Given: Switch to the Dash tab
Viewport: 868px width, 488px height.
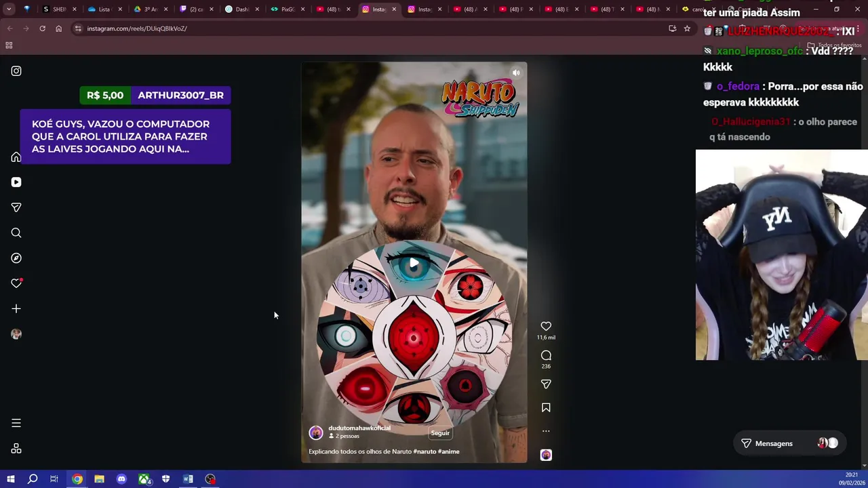Looking at the screenshot, I should [x=241, y=9].
